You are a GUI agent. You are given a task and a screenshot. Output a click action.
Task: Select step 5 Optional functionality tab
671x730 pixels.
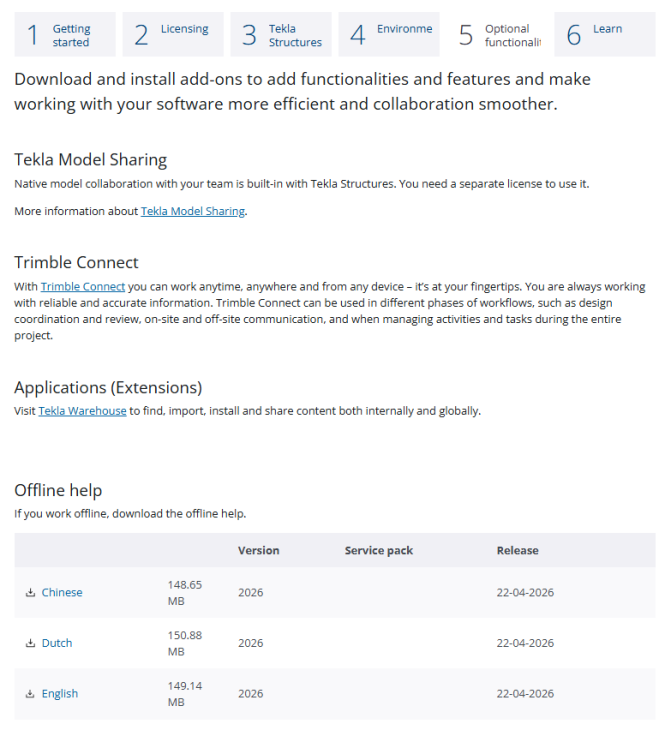497,34
